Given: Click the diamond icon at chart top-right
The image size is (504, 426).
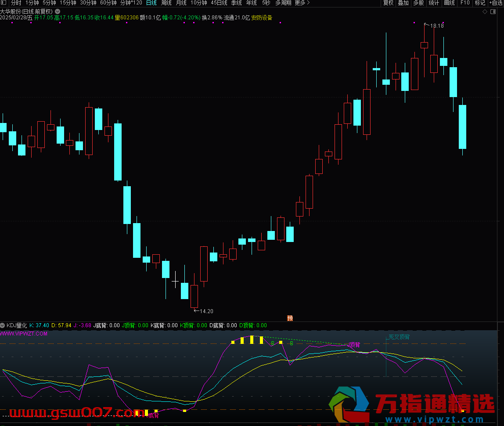Looking at the screenshot, I should [484, 11].
